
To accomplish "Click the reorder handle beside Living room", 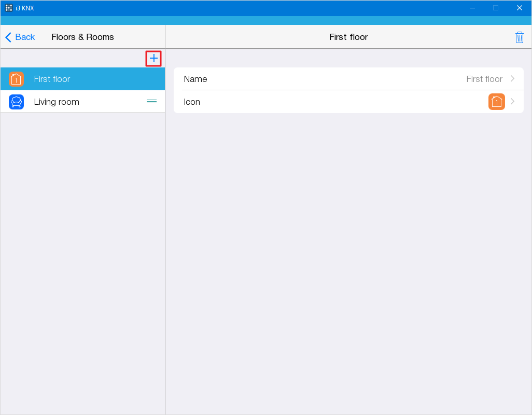I will [x=151, y=102].
